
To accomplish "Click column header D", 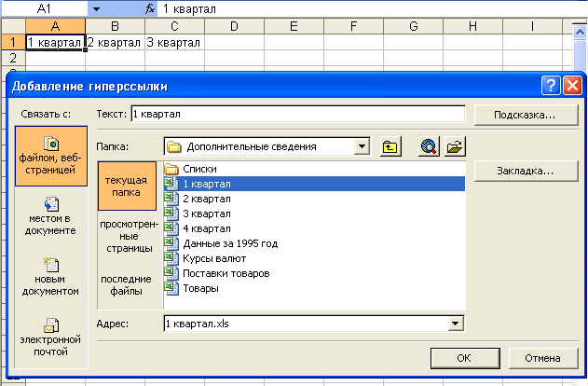I will (x=234, y=26).
